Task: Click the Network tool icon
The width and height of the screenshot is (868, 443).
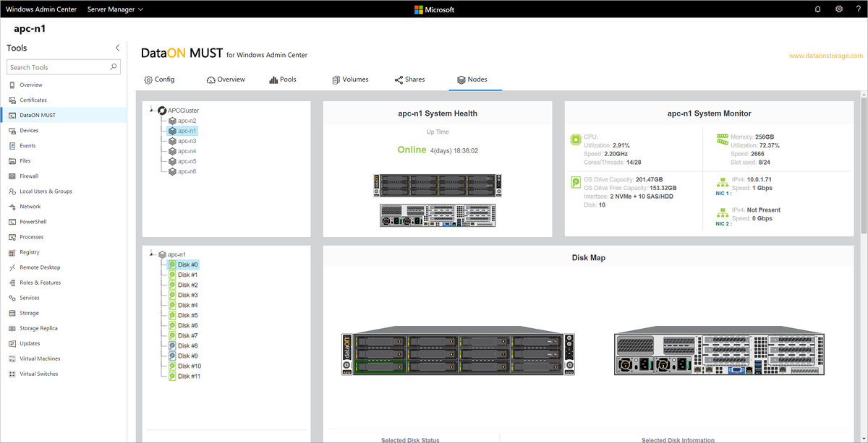Action: (12, 207)
